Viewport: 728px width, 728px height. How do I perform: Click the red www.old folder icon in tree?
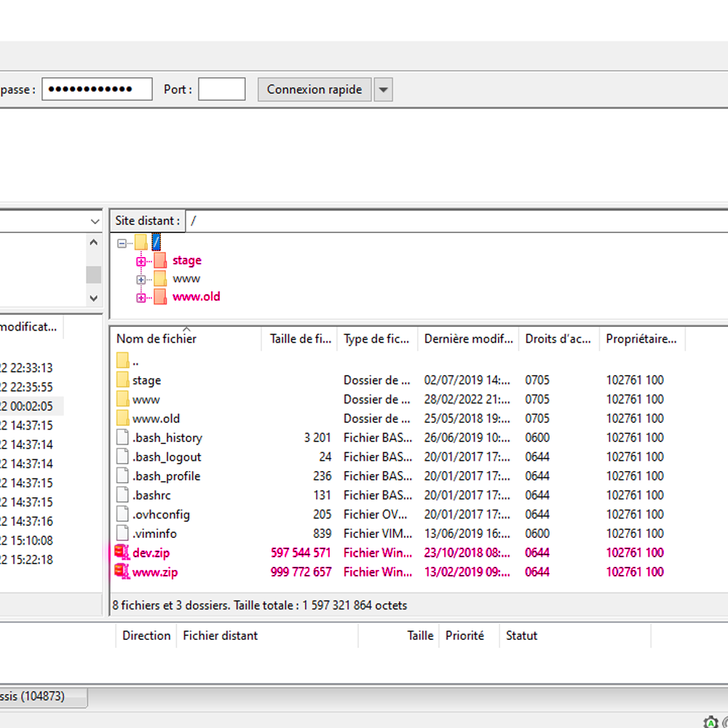160,297
